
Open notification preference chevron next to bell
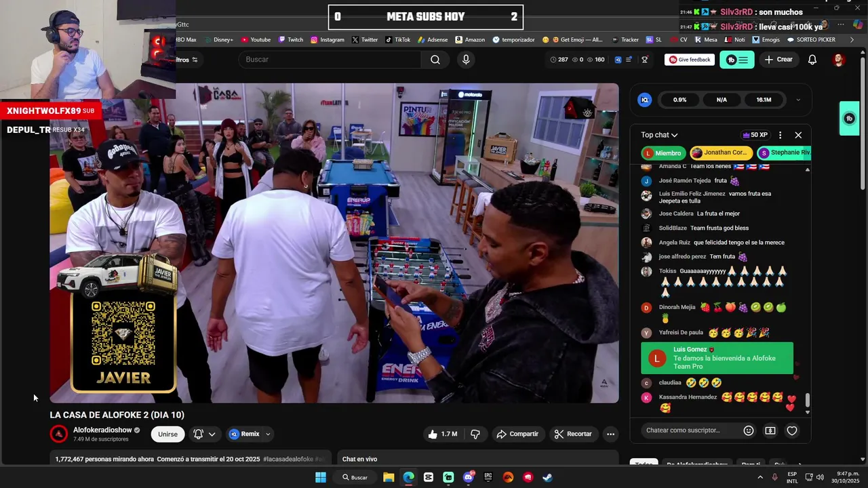point(212,434)
